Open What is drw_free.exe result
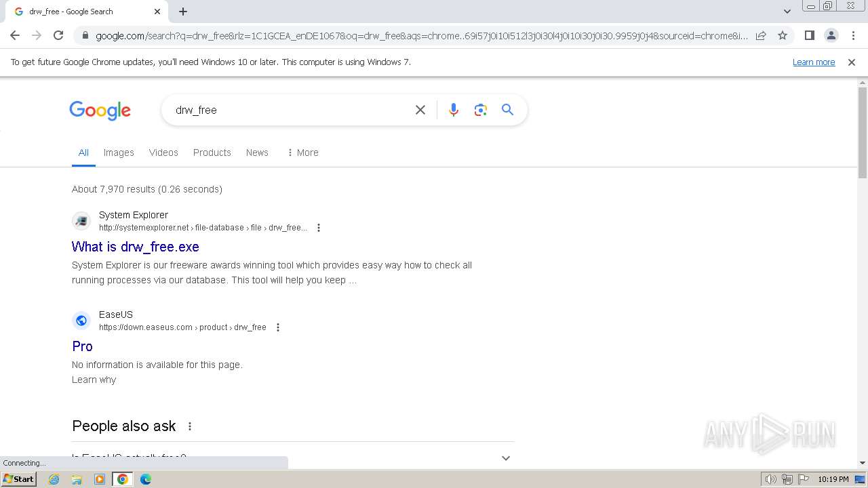This screenshot has height=488, width=868. coord(136,247)
